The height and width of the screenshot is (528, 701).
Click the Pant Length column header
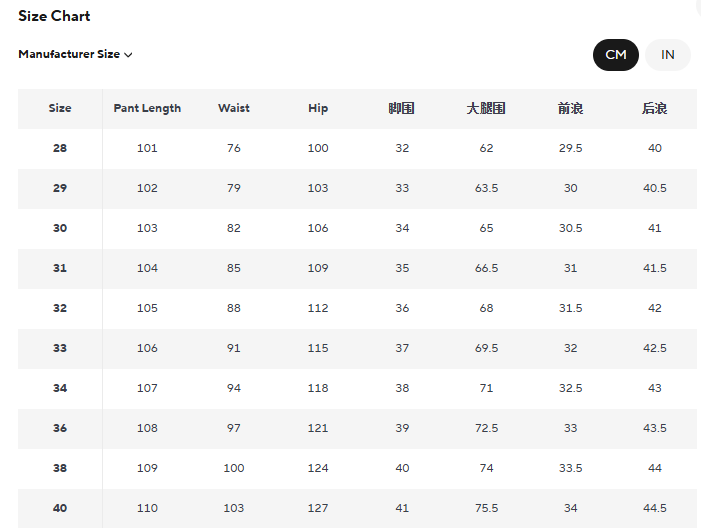click(147, 109)
